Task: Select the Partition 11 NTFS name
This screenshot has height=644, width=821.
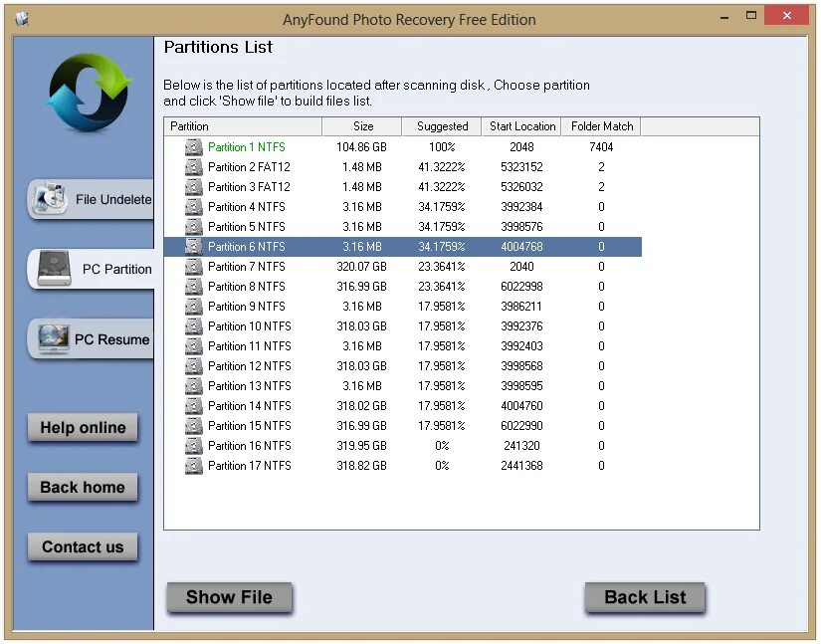Action: 250,346
